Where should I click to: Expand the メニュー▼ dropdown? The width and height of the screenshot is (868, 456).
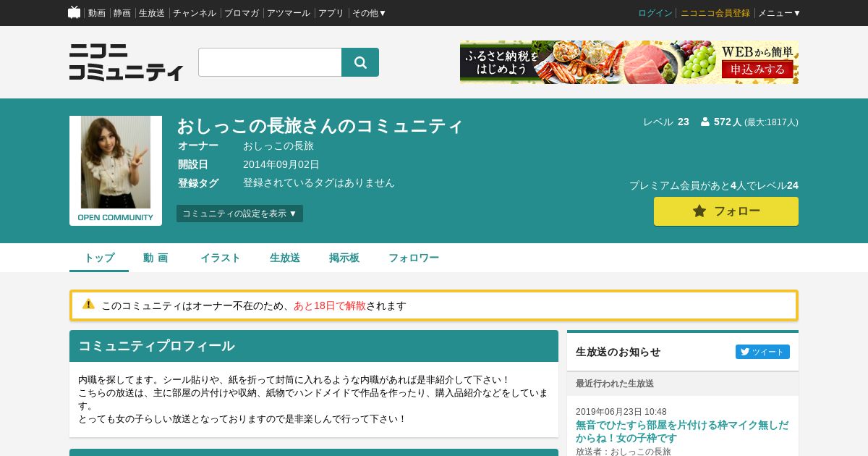coord(779,13)
